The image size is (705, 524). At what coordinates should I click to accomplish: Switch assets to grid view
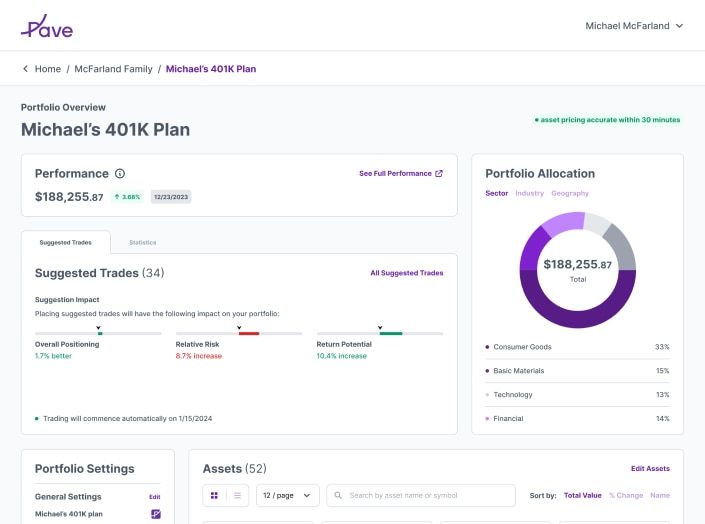[x=214, y=495]
